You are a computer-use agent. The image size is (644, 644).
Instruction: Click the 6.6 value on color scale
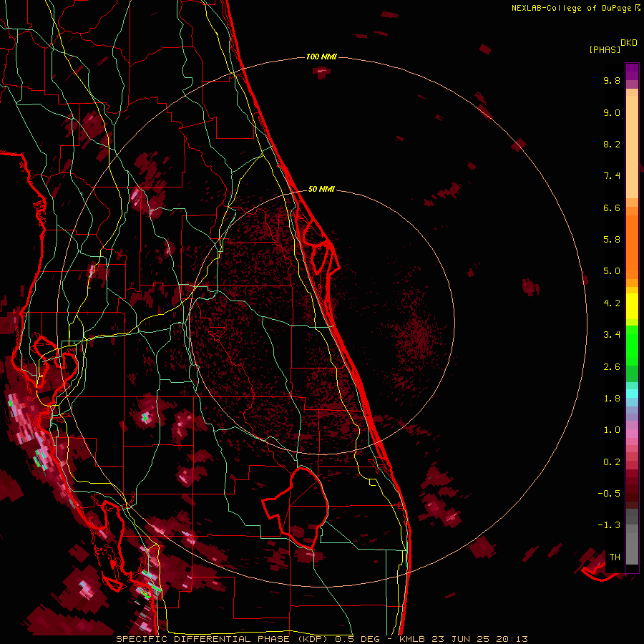[x=612, y=208]
